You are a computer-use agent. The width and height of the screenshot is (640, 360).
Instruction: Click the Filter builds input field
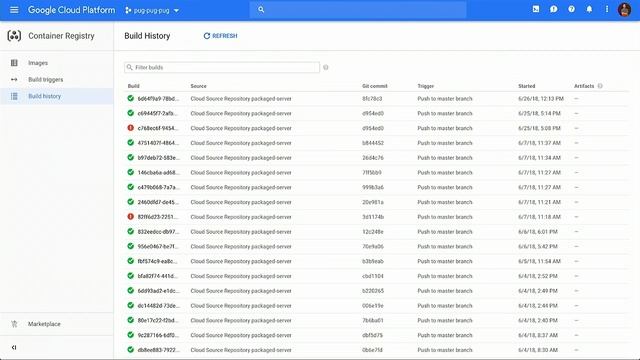click(x=222, y=67)
